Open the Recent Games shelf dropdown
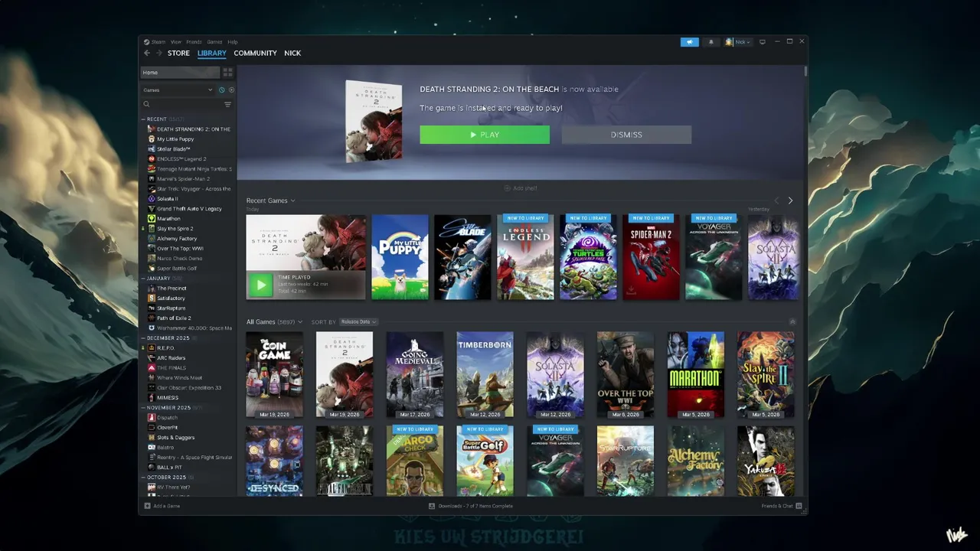 pos(292,201)
